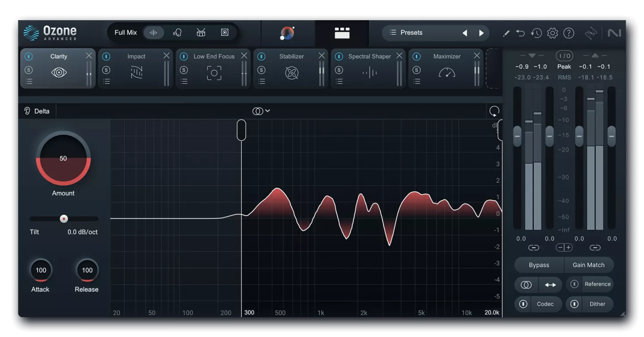The image size is (644, 337).
Task: Click the Bypass button
Action: tap(539, 265)
